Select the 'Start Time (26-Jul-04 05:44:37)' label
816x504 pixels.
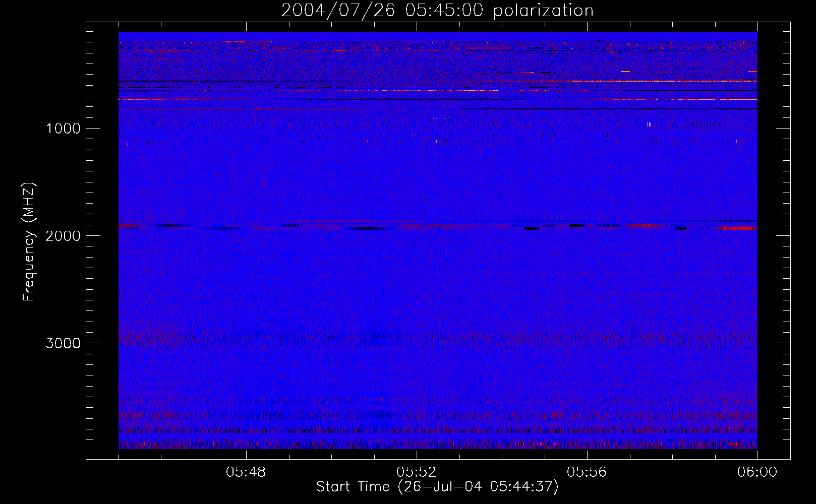(x=437, y=487)
